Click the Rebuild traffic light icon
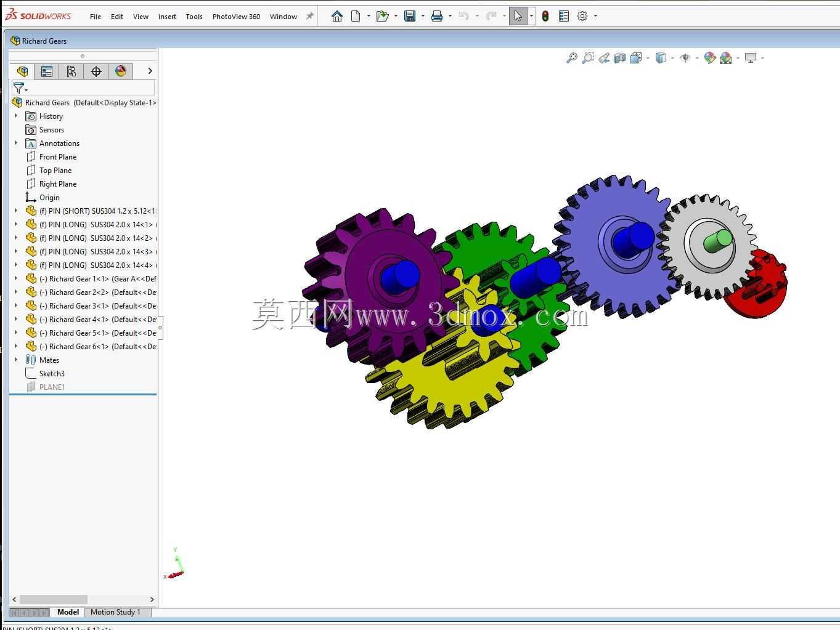Image resolution: width=840 pixels, height=630 pixels. 545,16
